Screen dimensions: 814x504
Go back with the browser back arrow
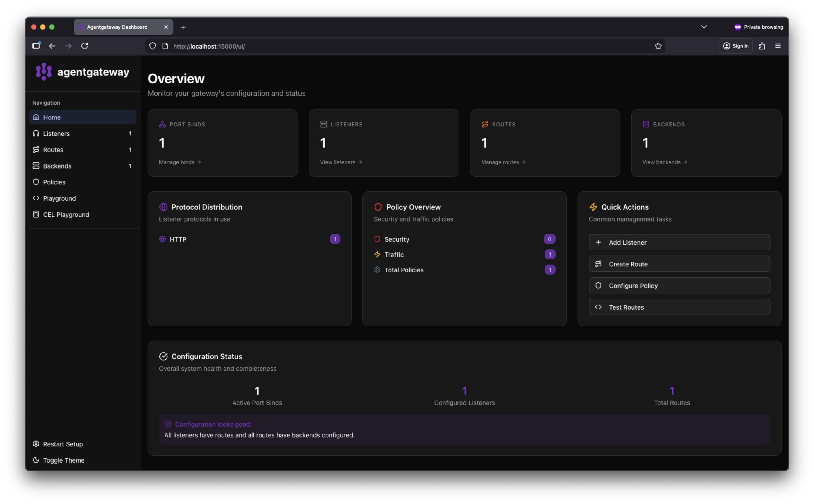click(x=52, y=46)
